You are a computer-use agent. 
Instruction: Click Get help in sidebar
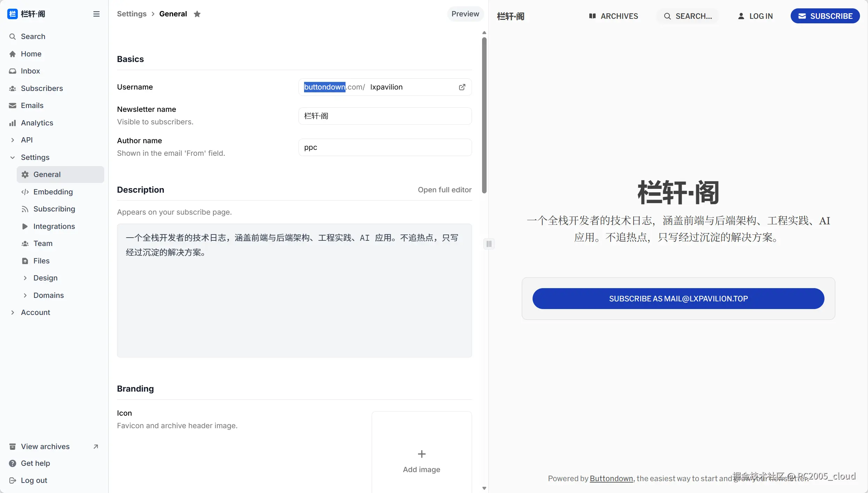36,463
